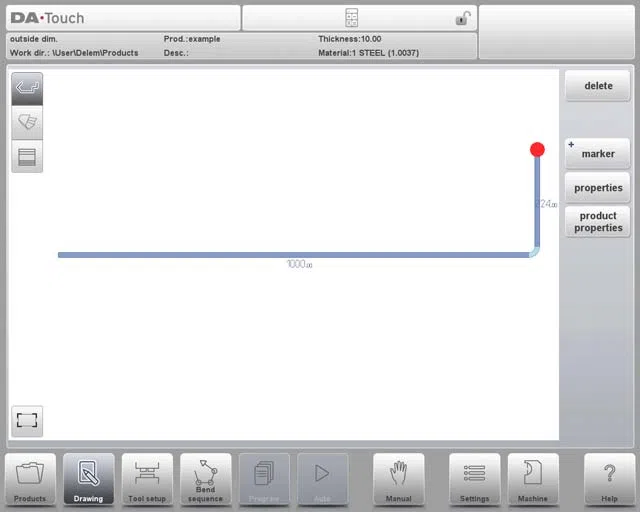Click the fit-to-screen zoom icon

pos(27,421)
